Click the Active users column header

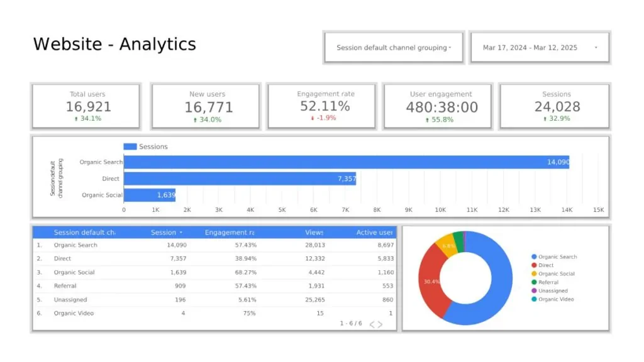(x=374, y=233)
